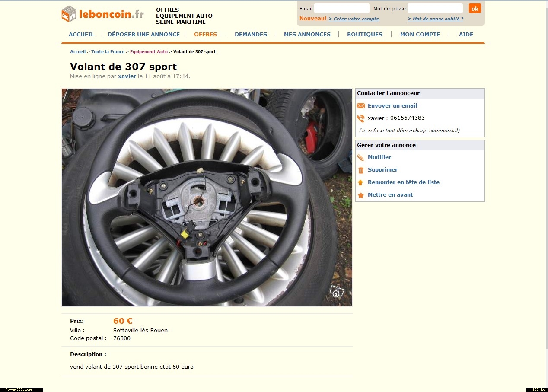
Task: Click into the Mot de passe field
Action: pos(435,8)
